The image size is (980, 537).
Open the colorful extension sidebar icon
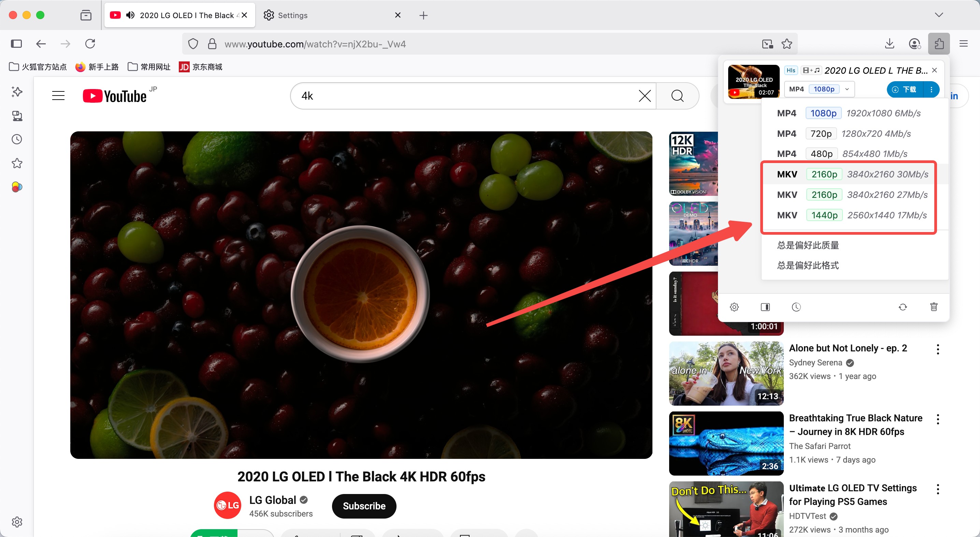pos(17,187)
